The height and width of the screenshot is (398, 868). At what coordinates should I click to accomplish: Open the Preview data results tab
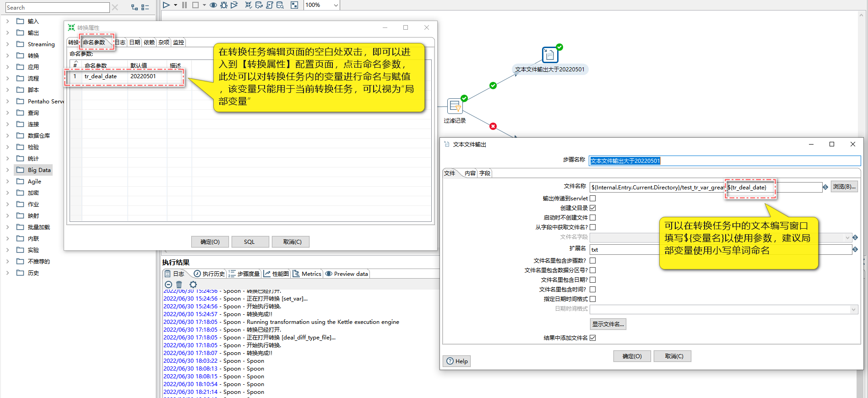[x=347, y=274]
